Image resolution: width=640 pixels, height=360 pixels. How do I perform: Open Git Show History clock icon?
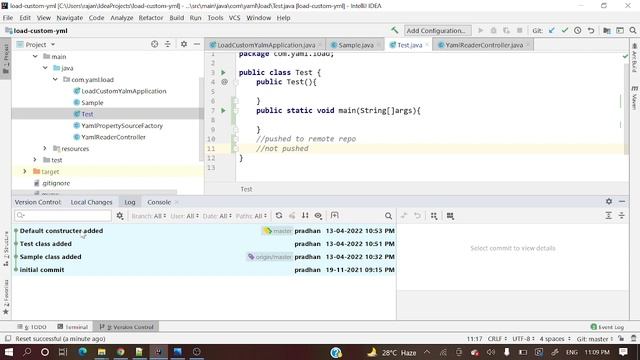click(578, 30)
